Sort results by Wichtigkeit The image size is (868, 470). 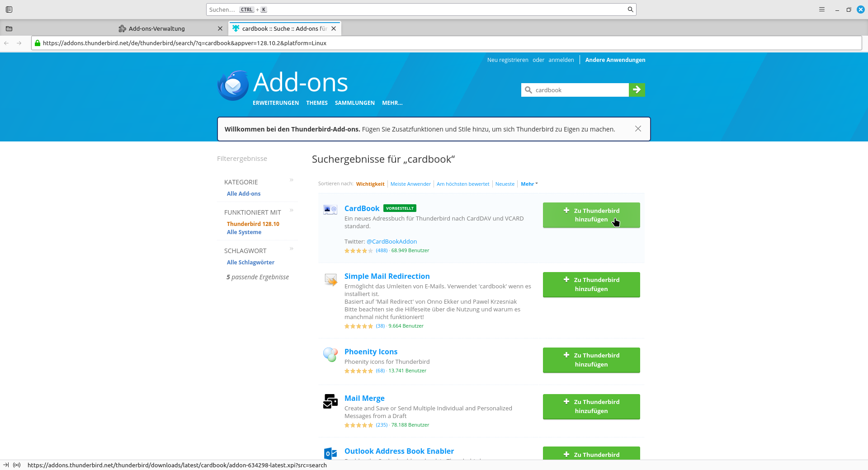coord(370,184)
